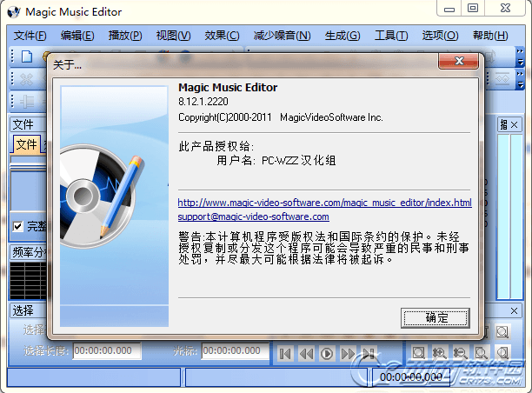Click the Copyright(C)2000-2011 text line

point(281,117)
